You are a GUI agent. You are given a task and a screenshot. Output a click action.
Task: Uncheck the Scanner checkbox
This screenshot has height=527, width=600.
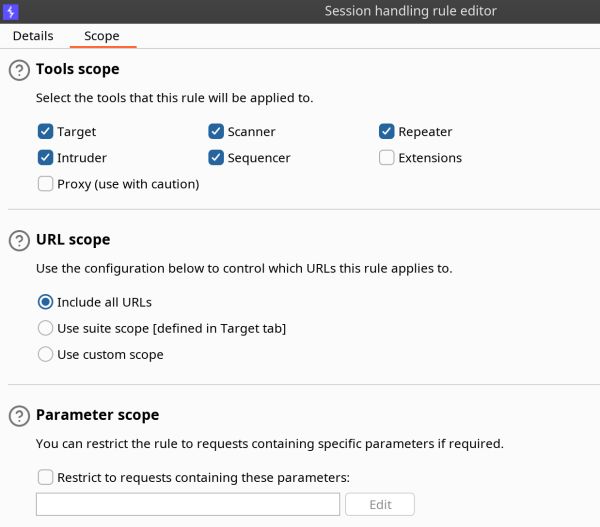click(216, 132)
